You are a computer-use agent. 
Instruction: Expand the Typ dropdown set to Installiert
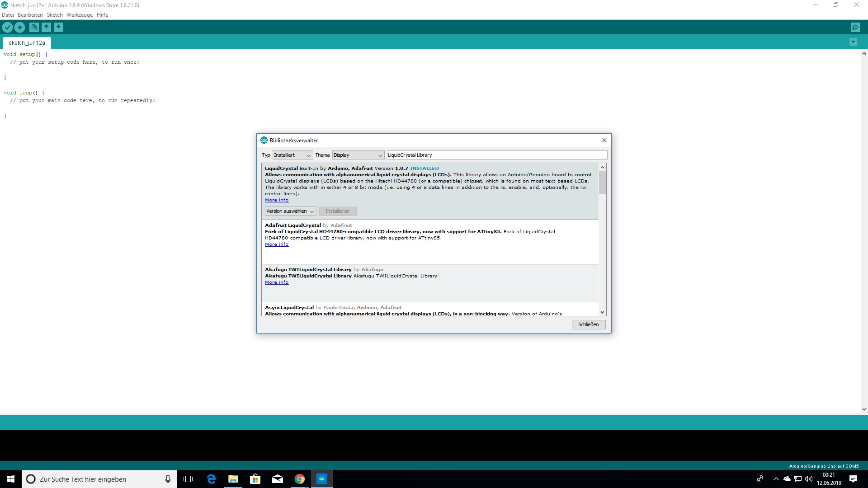(292, 155)
